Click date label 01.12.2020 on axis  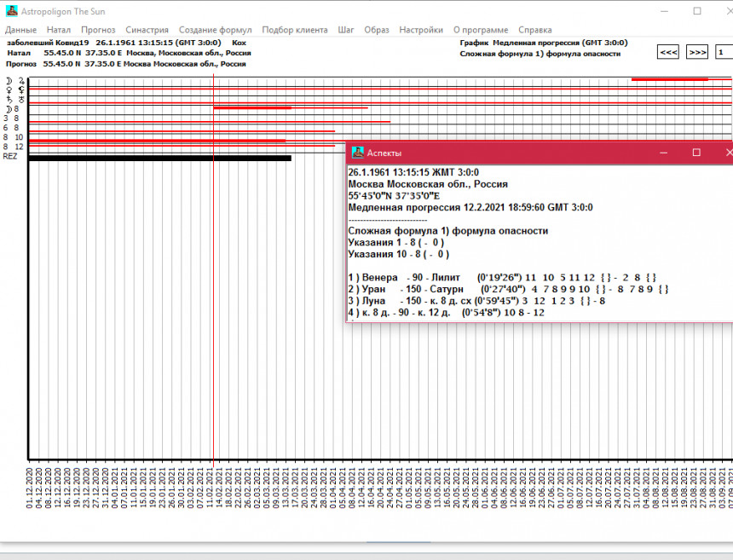point(30,488)
